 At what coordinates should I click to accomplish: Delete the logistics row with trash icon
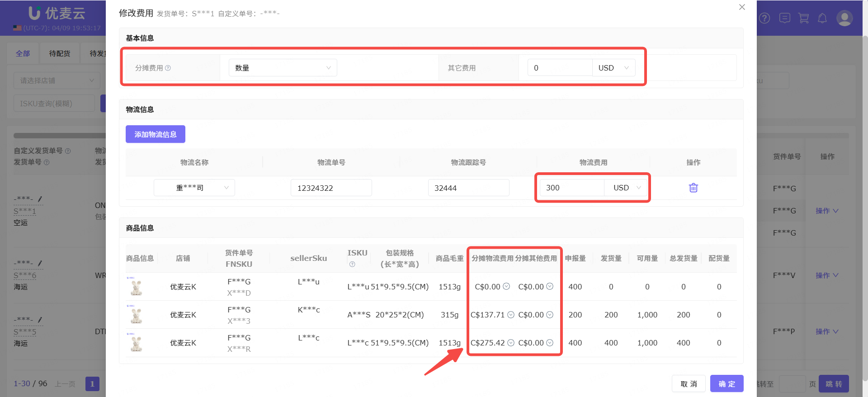(693, 188)
